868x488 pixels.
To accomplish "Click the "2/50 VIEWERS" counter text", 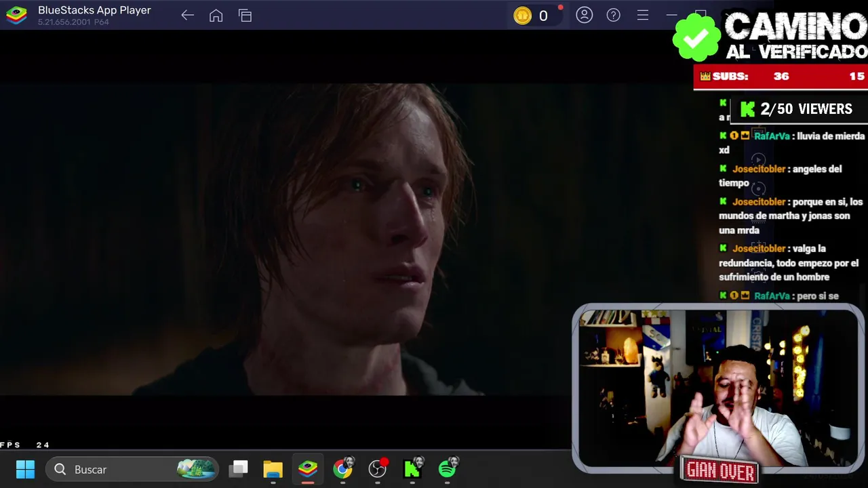I will 806,109.
